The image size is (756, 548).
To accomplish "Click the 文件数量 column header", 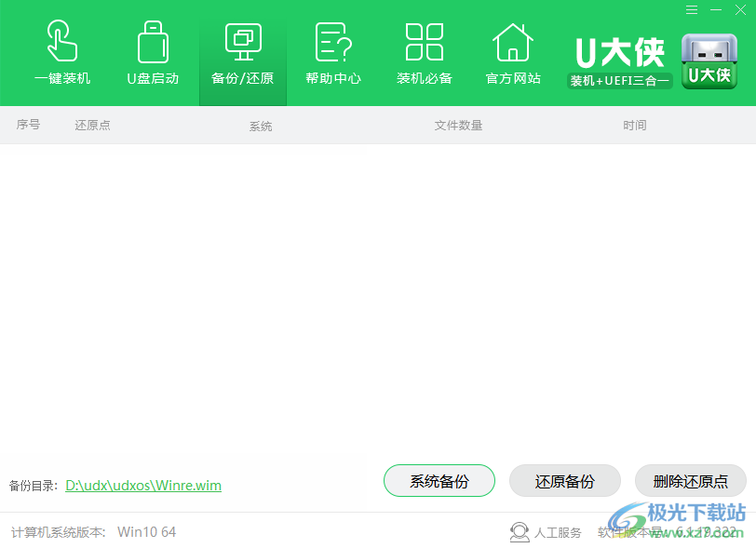I will click(x=458, y=126).
